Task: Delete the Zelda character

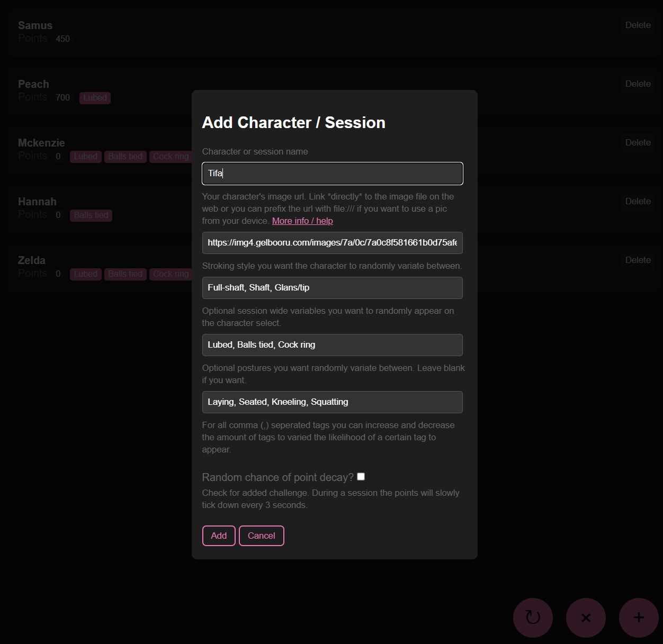Action: point(638,260)
